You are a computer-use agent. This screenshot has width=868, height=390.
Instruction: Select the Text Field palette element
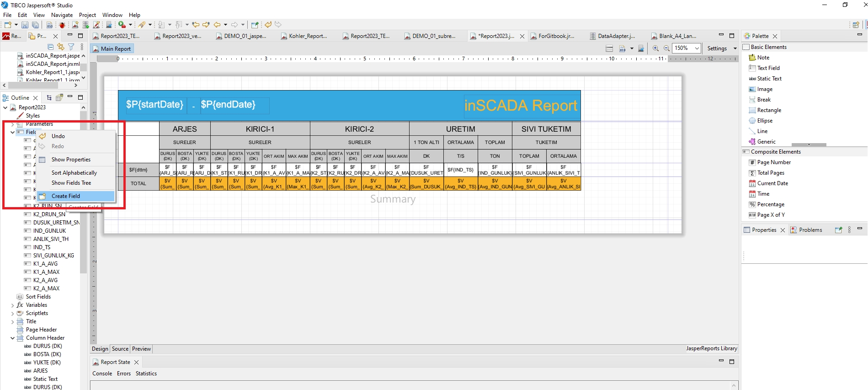pyautogui.click(x=768, y=68)
